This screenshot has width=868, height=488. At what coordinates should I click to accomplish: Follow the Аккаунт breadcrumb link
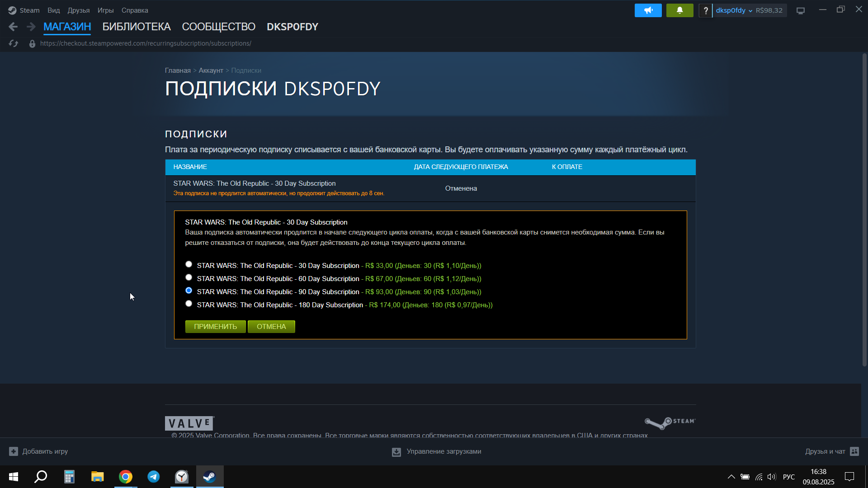click(x=211, y=70)
